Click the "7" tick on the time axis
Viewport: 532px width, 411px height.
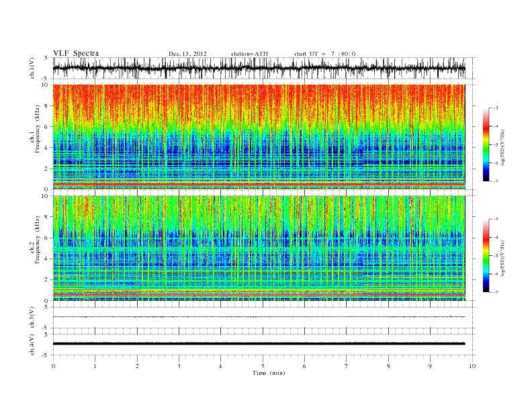click(x=347, y=366)
